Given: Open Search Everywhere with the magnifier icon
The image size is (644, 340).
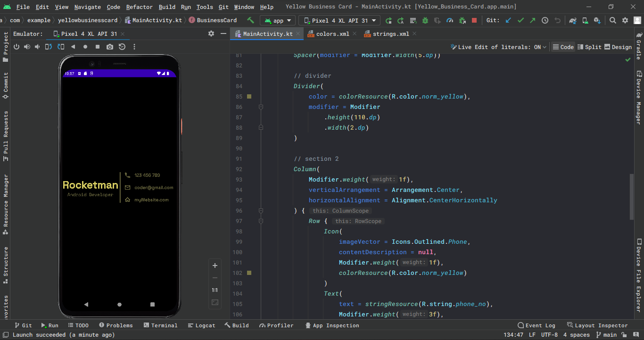Looking at the screenshot, I should (611, 20).
